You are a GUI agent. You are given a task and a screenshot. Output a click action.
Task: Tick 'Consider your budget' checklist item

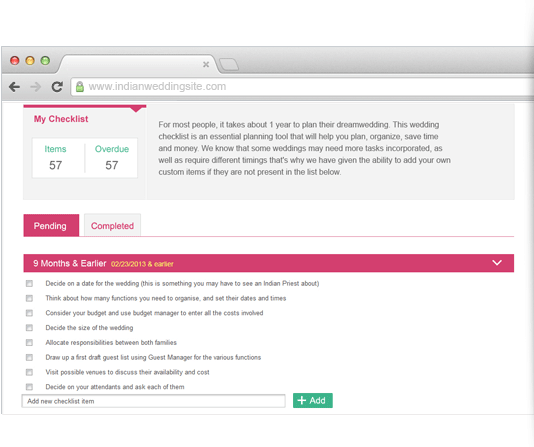29,313
